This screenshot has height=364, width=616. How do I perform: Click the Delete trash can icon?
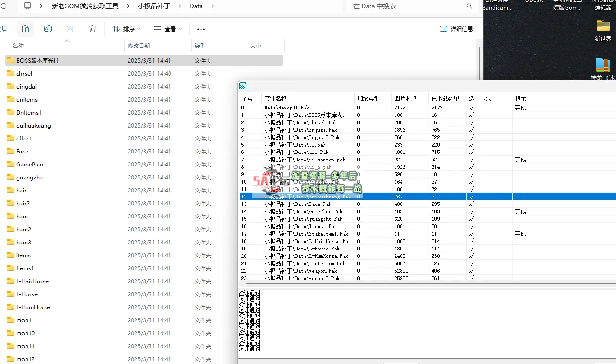click(x=92, y=29)
